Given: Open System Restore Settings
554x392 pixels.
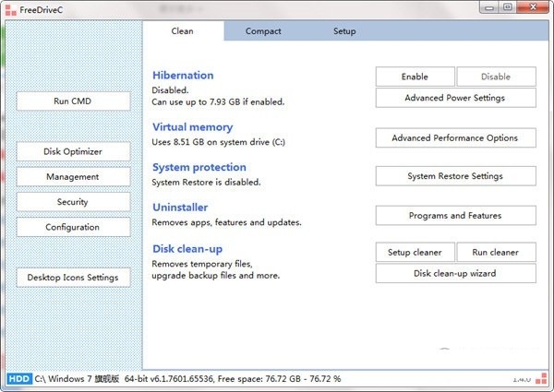Looking at the screenshot, I should [455, 176].
